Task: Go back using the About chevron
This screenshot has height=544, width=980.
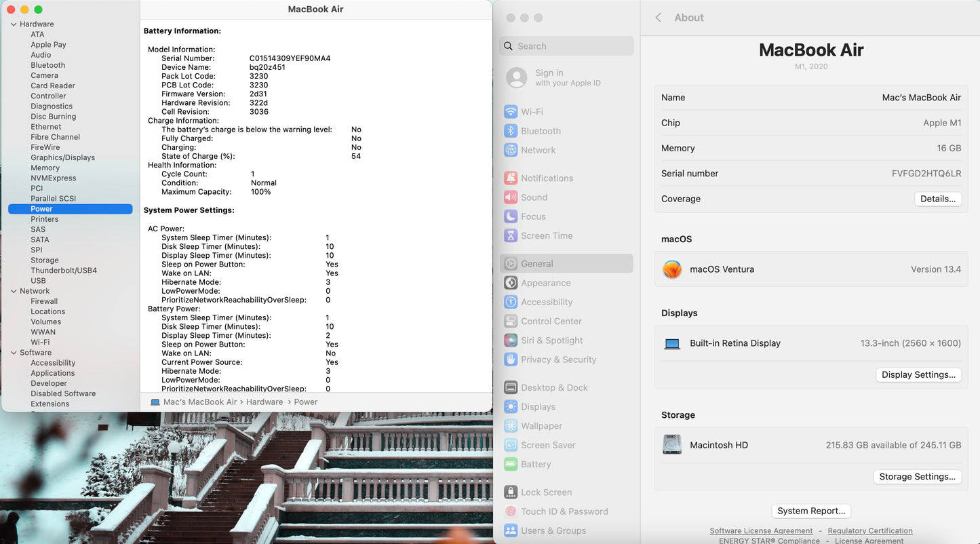Action: (659, 18)
